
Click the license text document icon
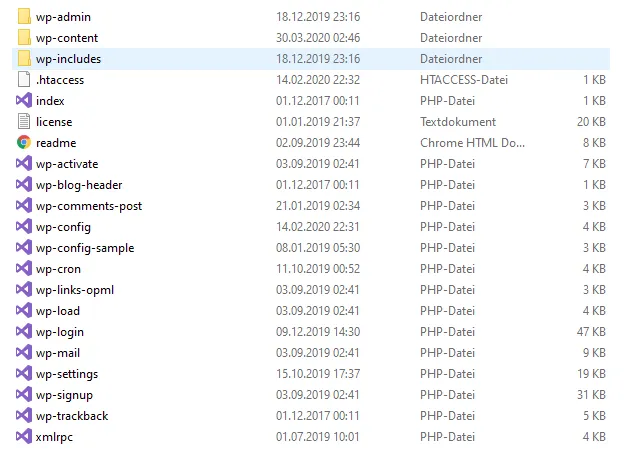[24, 122]
